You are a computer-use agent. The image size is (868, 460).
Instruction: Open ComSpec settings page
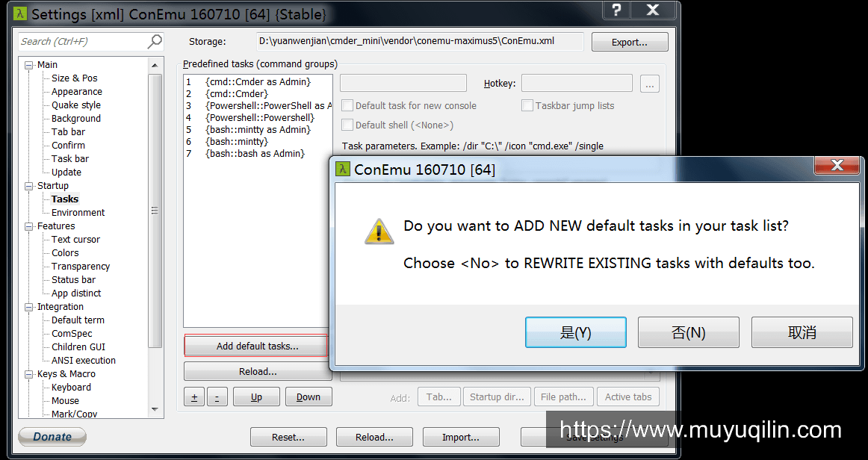click(x=72, y=334)
